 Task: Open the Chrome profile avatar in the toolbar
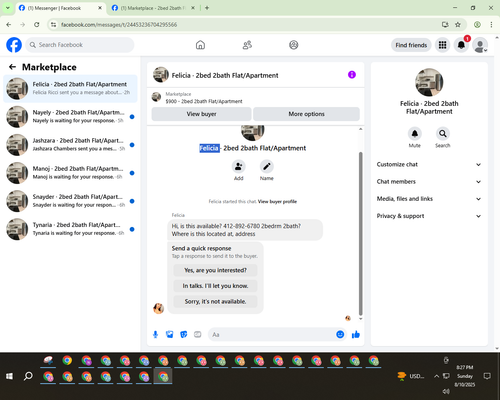(477, 24)
